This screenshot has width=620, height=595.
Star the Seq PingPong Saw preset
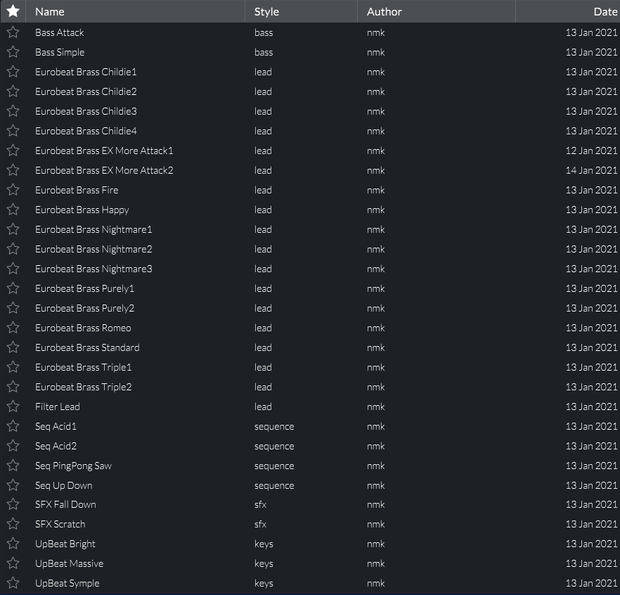click(x=13, y=466)
